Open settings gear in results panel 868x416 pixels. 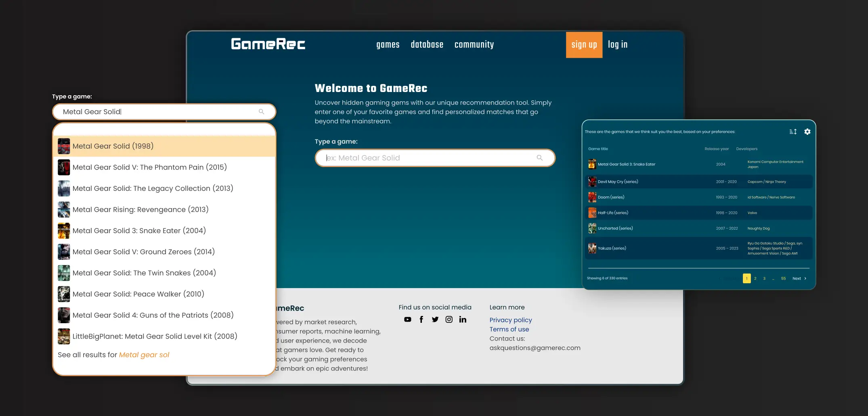(x=807, y=132)
